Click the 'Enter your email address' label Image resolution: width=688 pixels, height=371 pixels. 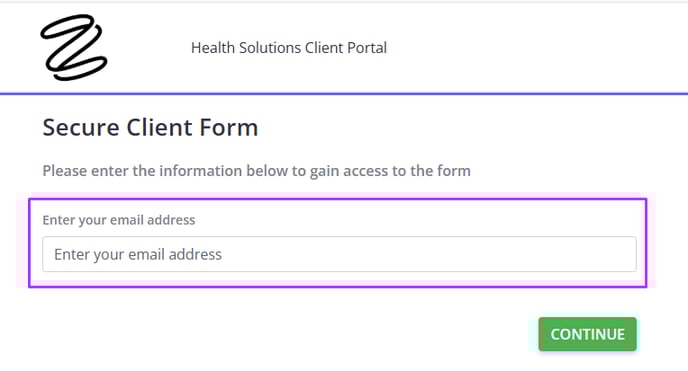point(118,220)
